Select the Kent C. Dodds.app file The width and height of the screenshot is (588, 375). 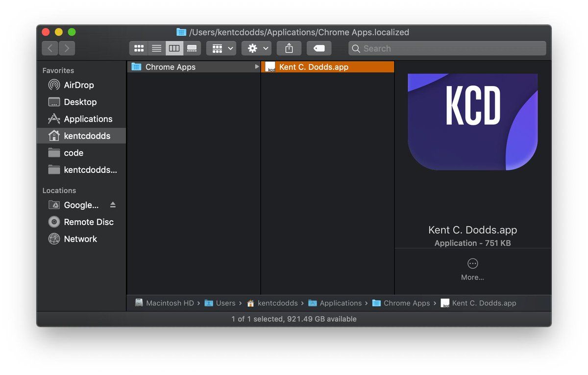[314, 67]
